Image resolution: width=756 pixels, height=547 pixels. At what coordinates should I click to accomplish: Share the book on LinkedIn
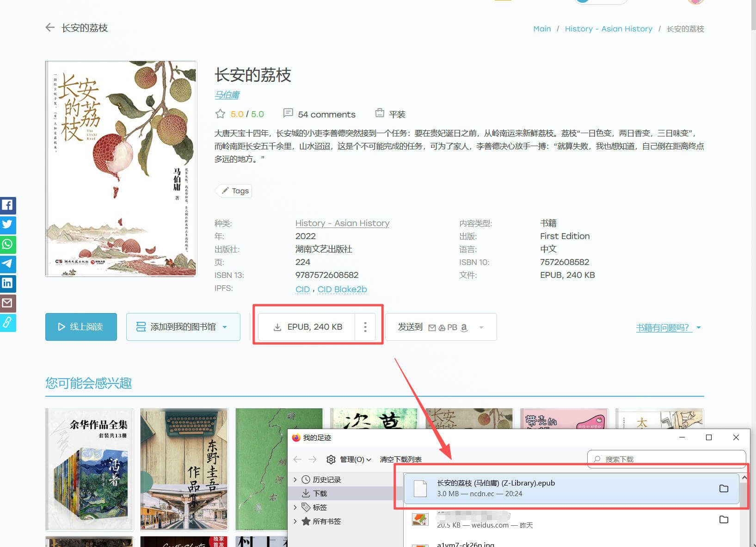coord(7,283)
